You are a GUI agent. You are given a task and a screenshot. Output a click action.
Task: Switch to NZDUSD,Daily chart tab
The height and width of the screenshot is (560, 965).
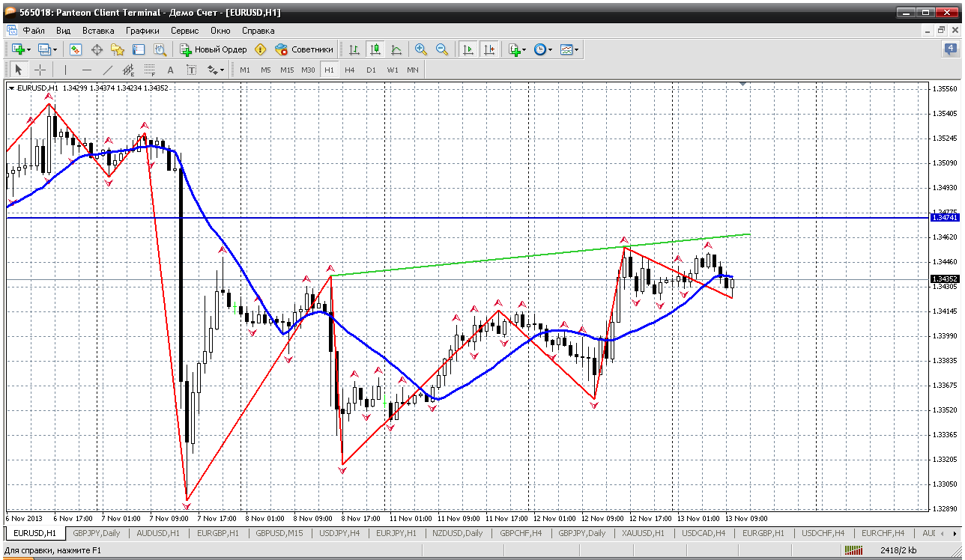point(457,533)
